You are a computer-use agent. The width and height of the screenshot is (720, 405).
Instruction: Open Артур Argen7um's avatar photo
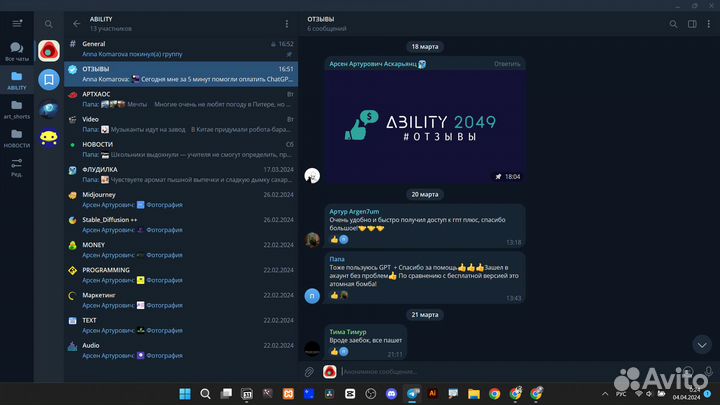tap(312, 240)
